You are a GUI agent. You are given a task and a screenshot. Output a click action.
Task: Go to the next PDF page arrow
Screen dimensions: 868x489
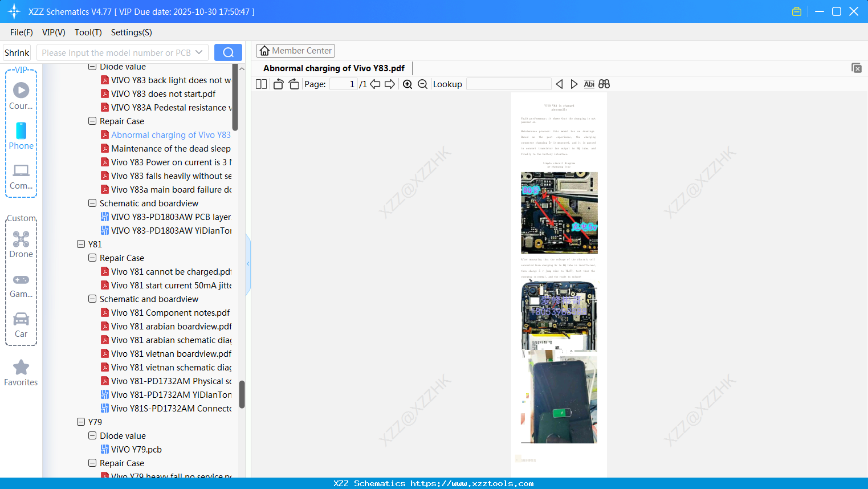pyautogui.click(x=390, y=84)
